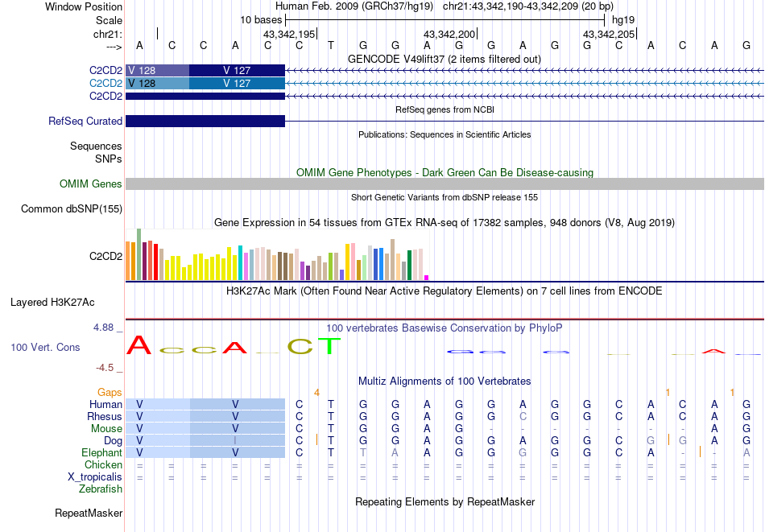The height and width of the screenshot is (532, 765).
Task: Open 'Multiz Alignments of 100 Vertebrates' title
Action: (x=445, y=381)
